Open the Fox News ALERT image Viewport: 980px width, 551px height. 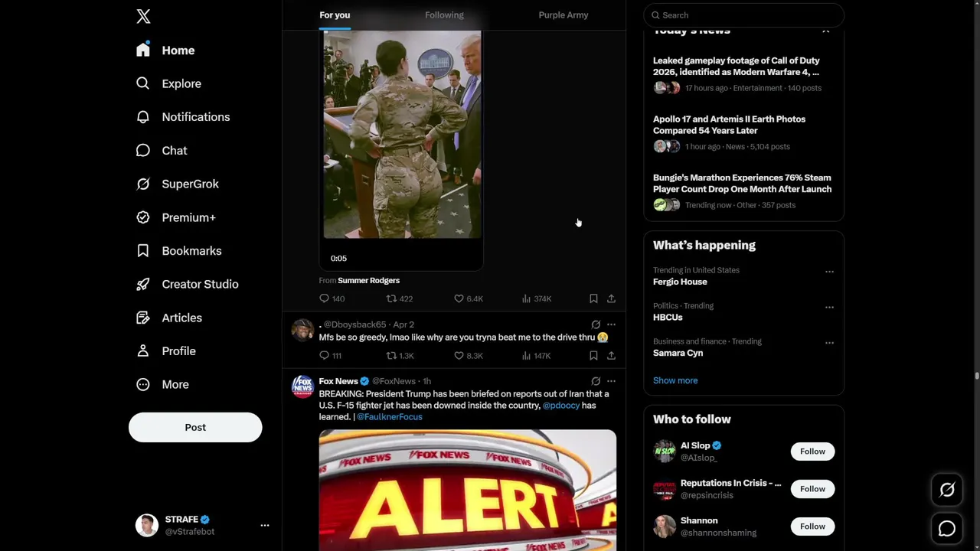pyautogui.click(x=467, y=490)
